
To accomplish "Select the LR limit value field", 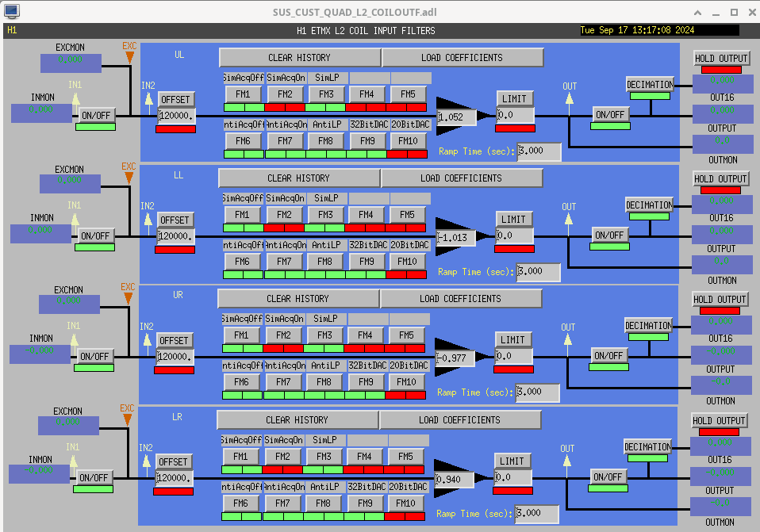I will tap(512, 478).
